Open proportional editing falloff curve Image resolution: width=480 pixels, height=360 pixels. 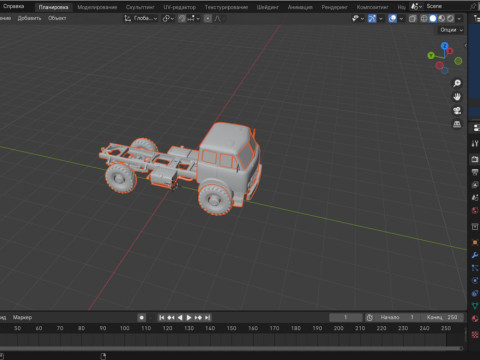(218, 19)
